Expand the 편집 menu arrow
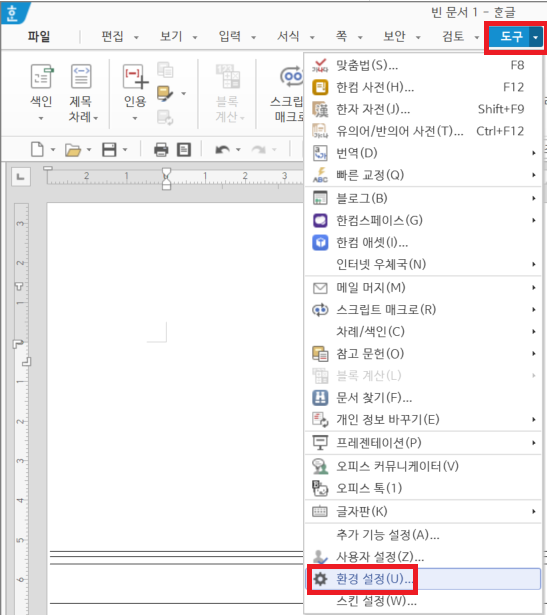This screenshot has height=615, width=547. pos(136,38)
